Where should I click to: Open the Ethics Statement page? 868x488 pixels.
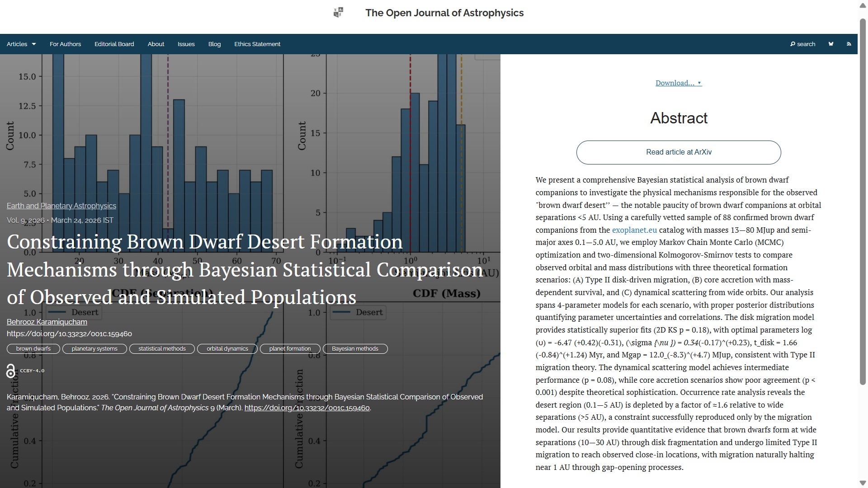pyautogui.click(x=257, y=44)
